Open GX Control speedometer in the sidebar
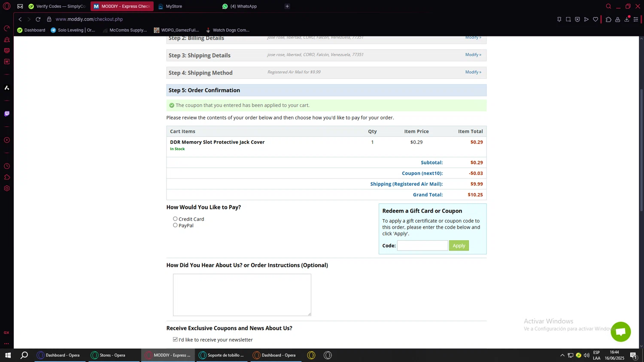 (7, 29)
